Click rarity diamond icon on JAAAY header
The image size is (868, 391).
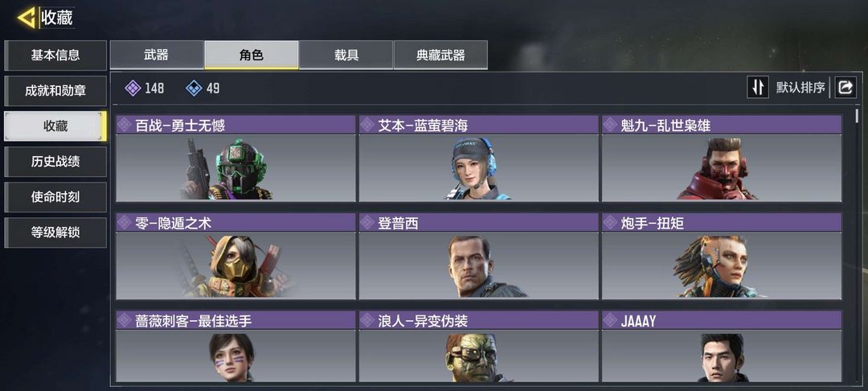click(611, 319)
